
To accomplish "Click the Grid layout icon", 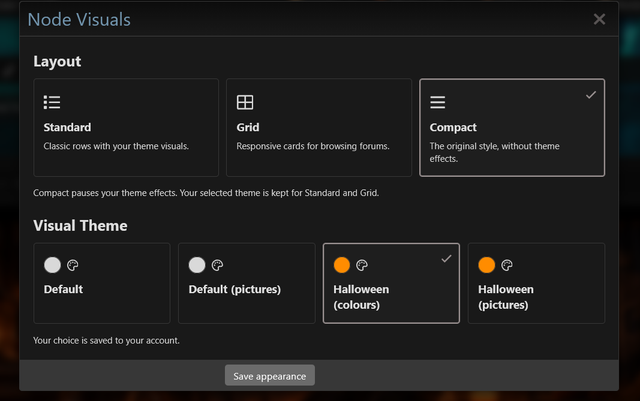I will [245, 102].
